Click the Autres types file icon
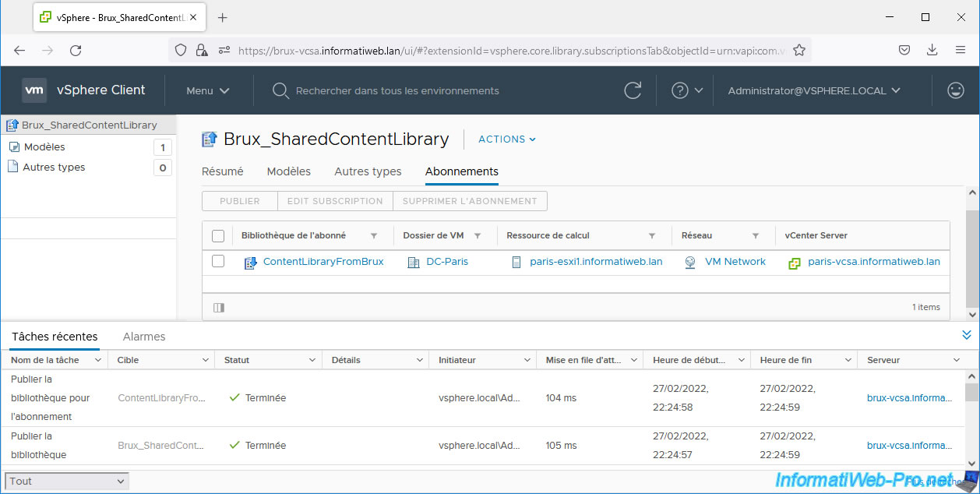980x494 pixels. (12, 167)
